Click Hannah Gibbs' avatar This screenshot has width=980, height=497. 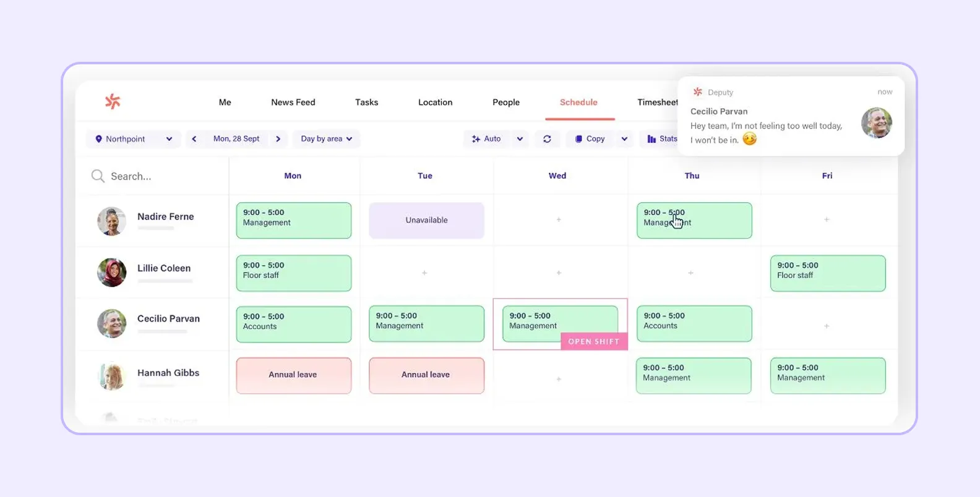click(x=112, y=376)
